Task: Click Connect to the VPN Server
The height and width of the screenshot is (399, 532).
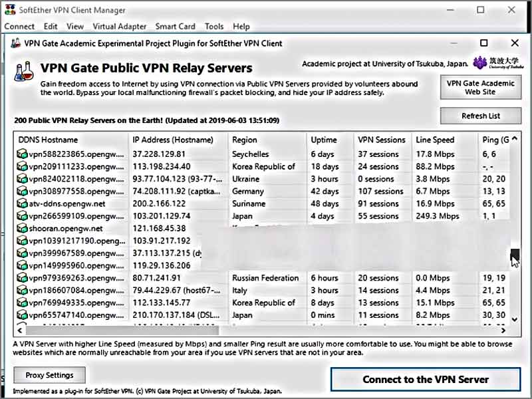Action: coord(426,379)
